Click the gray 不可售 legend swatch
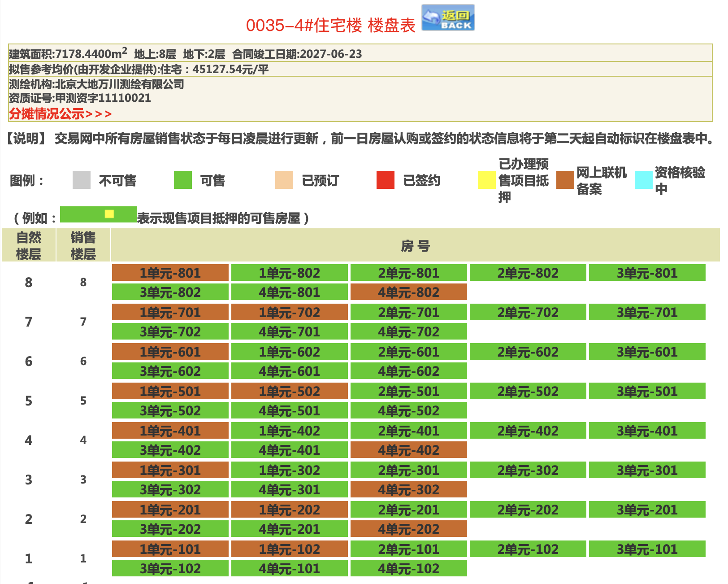728x584 pixels. coord(81,180)
